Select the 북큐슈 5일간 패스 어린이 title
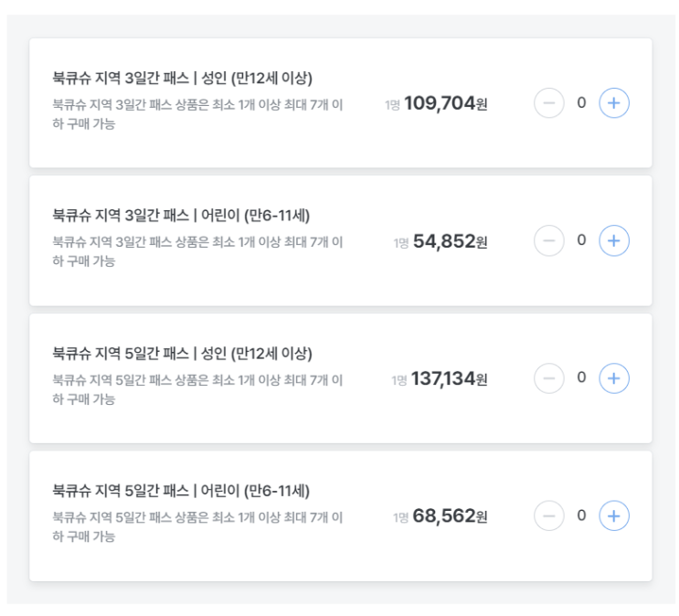 click(x=181, y=491)
